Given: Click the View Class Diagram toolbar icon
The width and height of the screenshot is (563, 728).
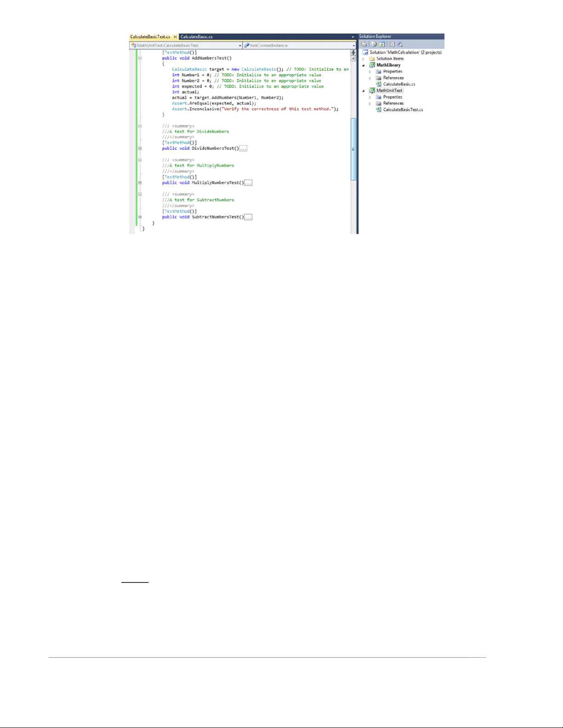Looking at the screenshot, I should tap(400, 45).
